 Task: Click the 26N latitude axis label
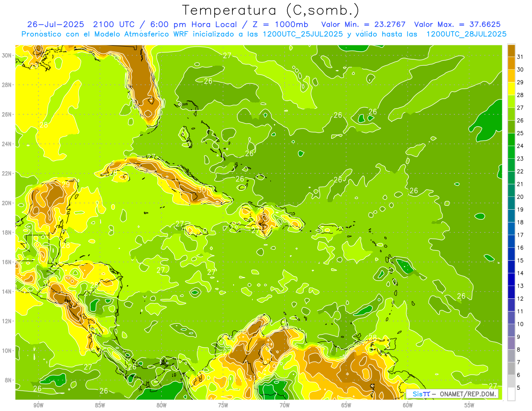point(8,114)
